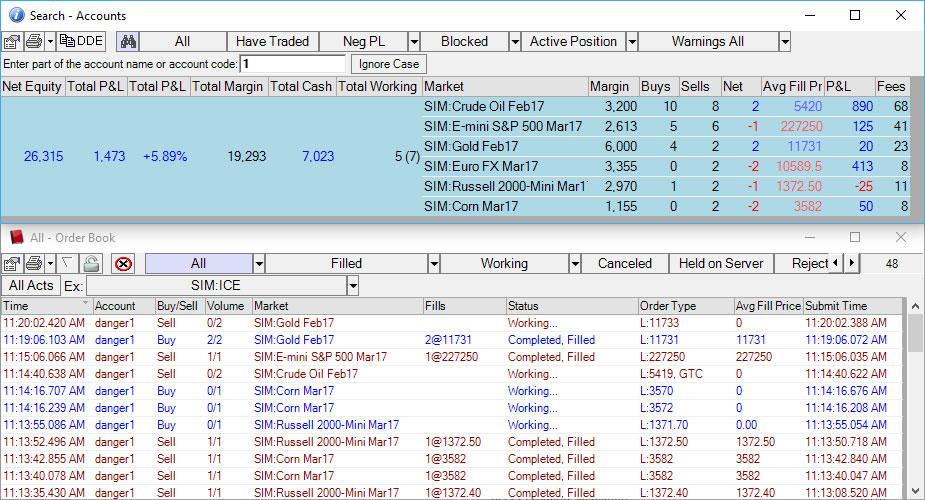
Task: Open the Working dropdown arrow
Action: 575,264
